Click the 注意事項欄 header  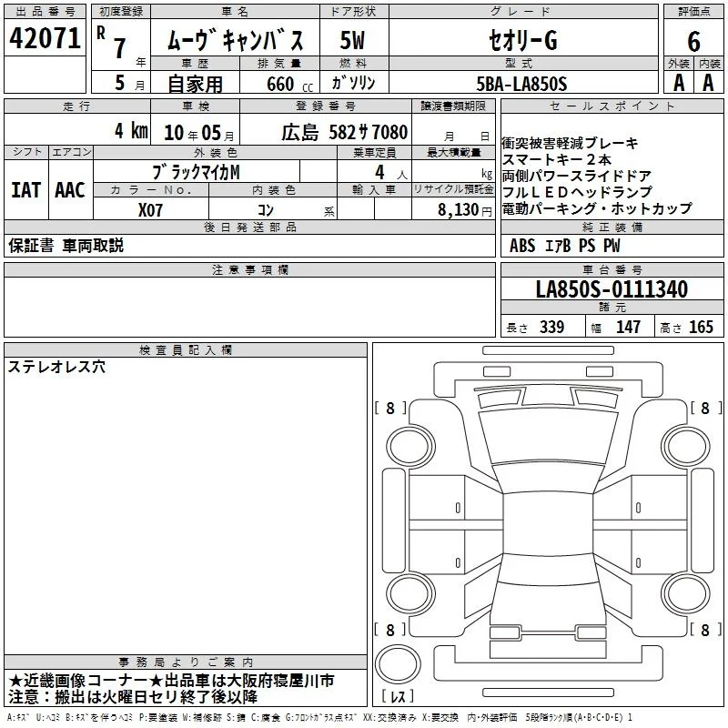(249, 269)
